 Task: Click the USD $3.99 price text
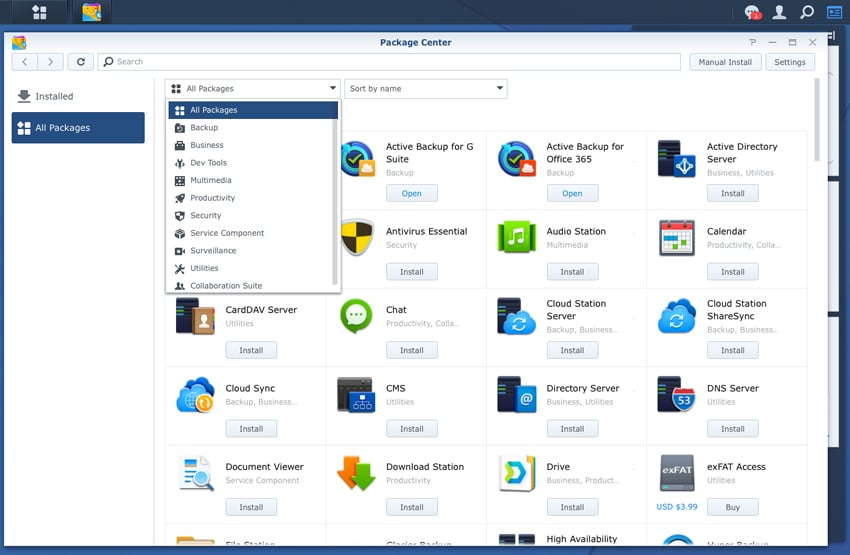coord(677,507)
